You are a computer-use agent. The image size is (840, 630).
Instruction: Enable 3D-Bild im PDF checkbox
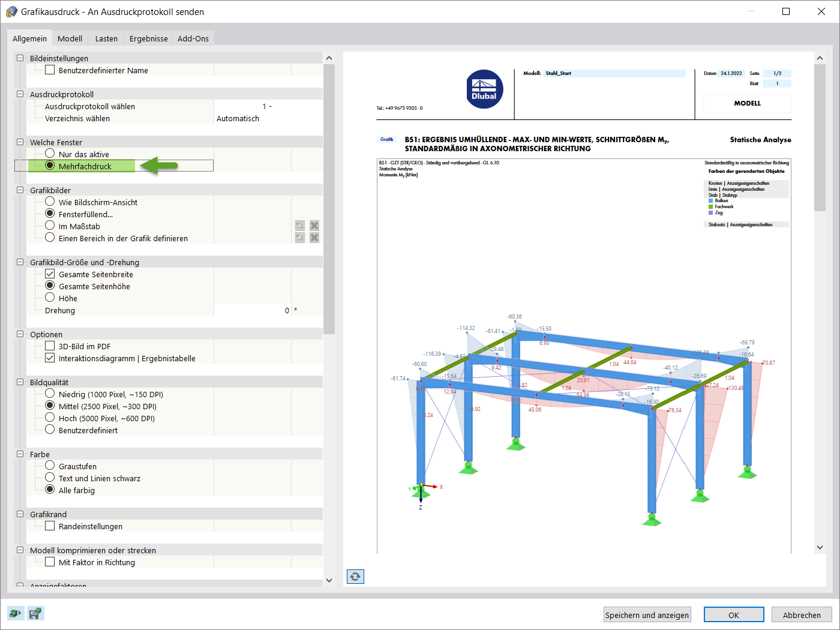50,346
